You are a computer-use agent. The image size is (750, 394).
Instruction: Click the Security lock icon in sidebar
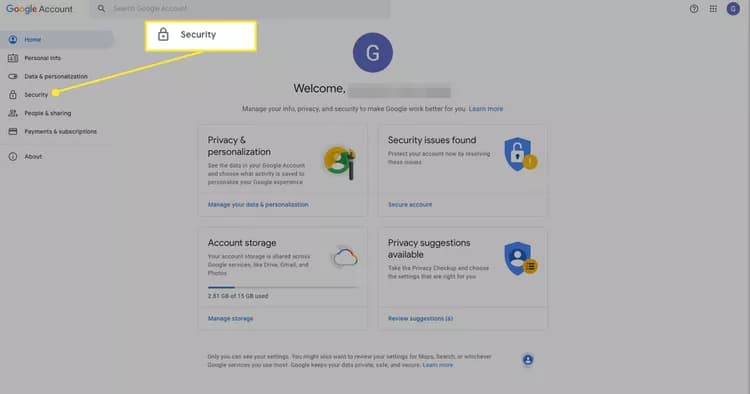click(x=13, y=95)
